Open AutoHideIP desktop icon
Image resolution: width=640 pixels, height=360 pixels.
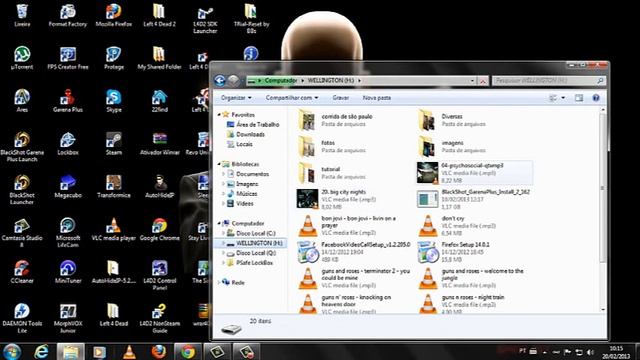(x=159, y=187)
